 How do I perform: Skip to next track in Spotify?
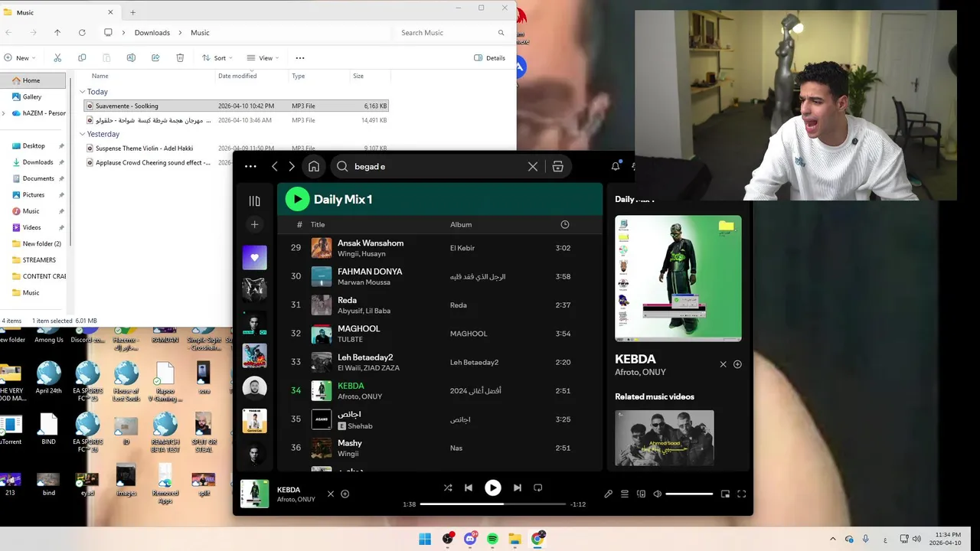point(518,487)
